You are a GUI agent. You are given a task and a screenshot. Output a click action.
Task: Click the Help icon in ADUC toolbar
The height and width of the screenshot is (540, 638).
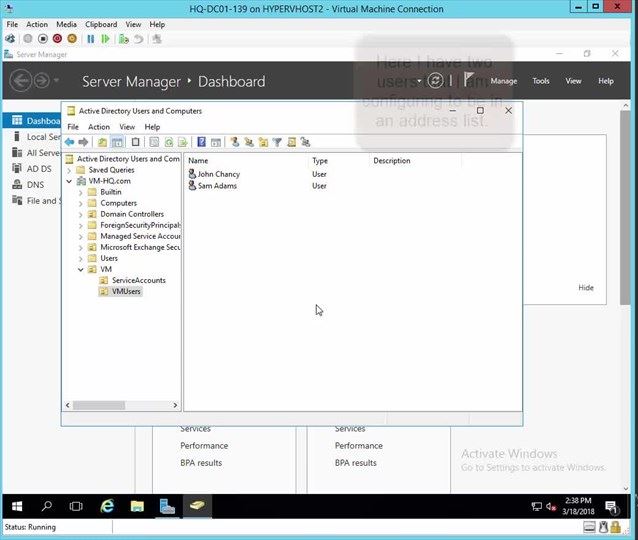pyautogui.click(x=201, y=142)
